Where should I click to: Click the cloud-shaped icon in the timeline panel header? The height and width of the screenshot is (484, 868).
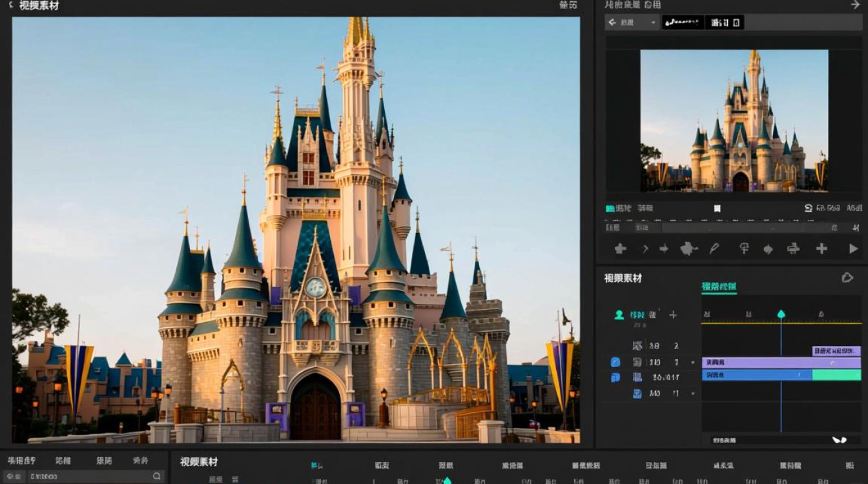(x=847, y=277)
